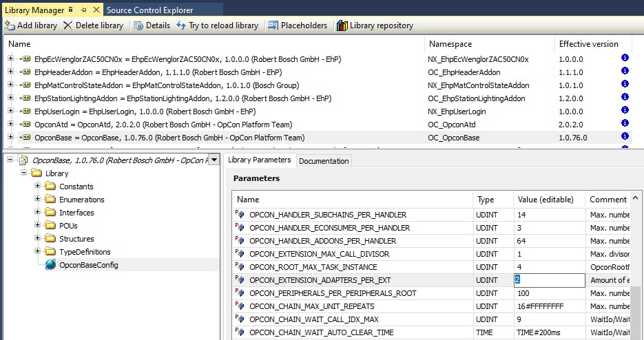
Task: Click info icon for OpconAtd row
Action: [x=625, y=123]
